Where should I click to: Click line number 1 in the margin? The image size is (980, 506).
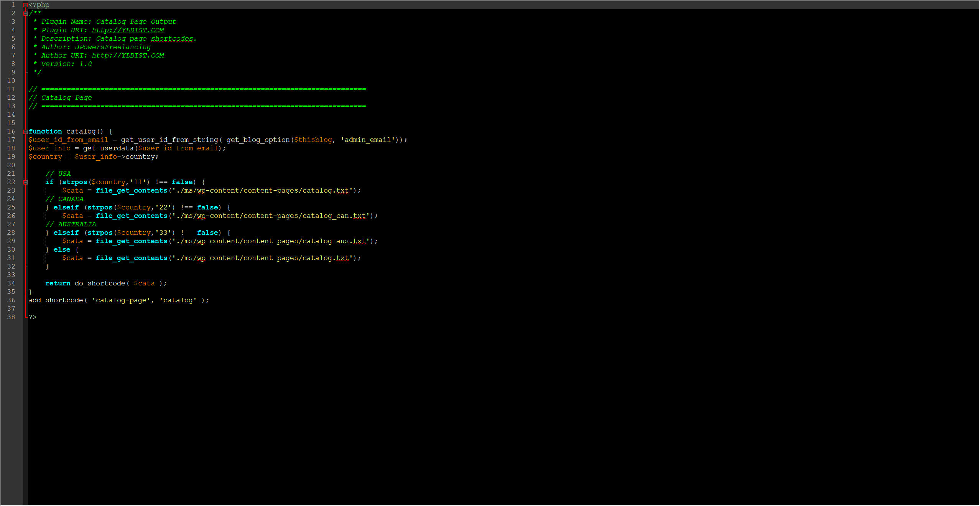(13, 5)
